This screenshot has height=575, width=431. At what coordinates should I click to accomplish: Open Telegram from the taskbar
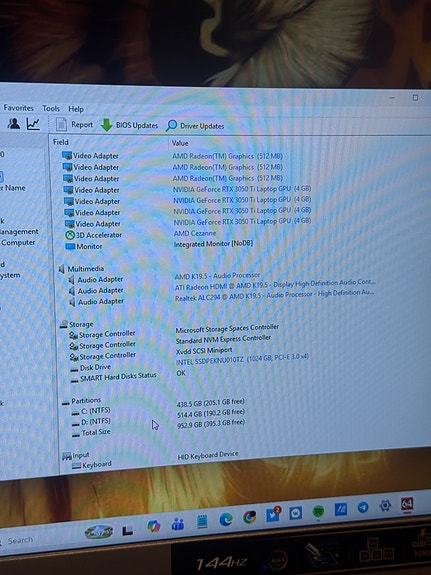pos(363,507)
